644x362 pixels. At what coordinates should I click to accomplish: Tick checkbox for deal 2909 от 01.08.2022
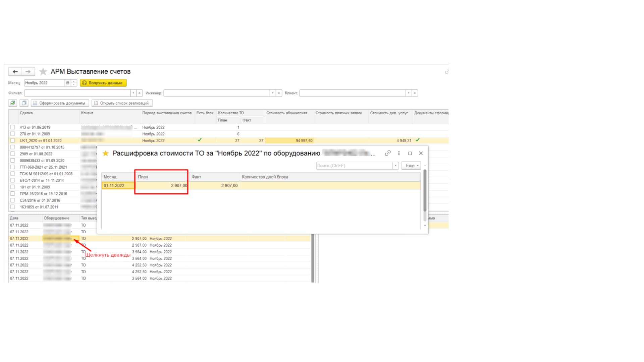(12, 154)
